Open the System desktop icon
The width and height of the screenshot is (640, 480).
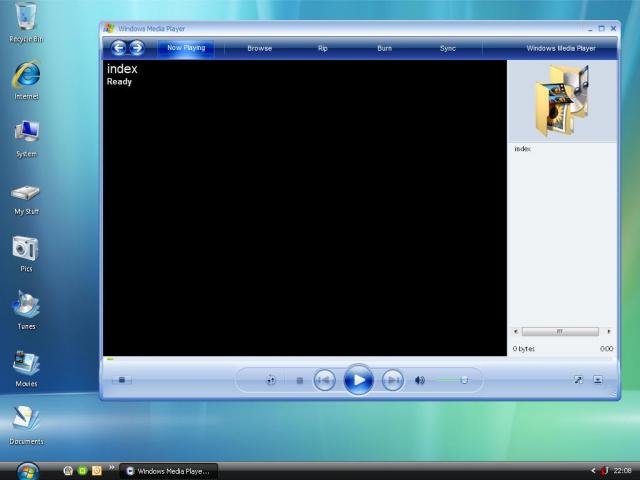pos(27,139)
